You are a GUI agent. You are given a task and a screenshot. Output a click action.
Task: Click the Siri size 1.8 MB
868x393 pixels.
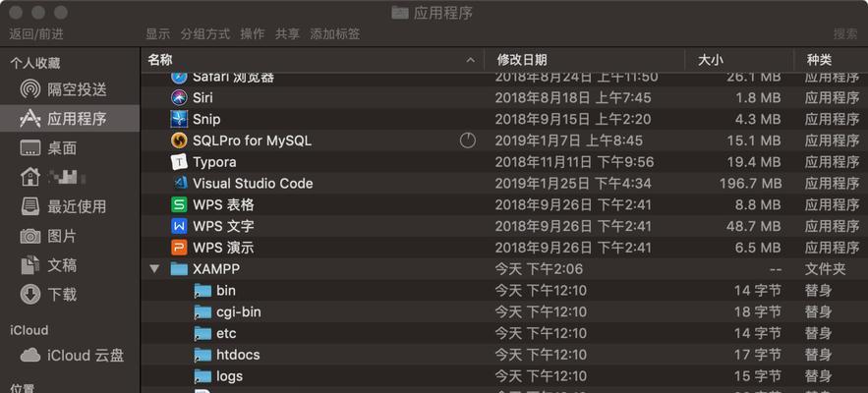coord(758,98)
